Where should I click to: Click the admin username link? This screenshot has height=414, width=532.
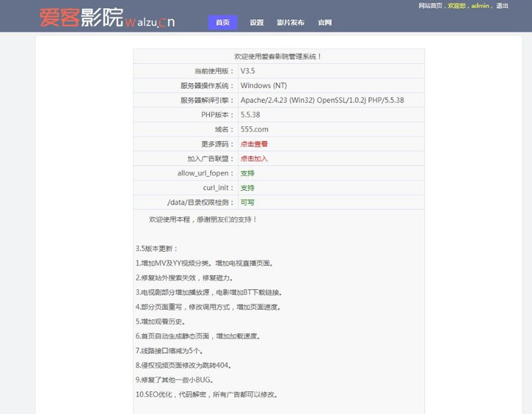point(480,6)
